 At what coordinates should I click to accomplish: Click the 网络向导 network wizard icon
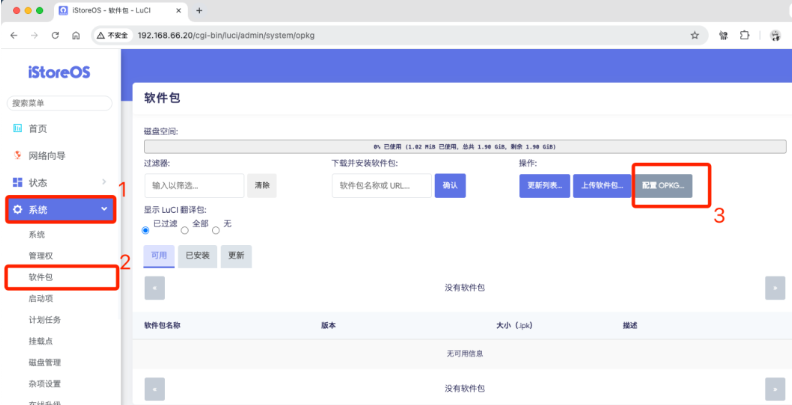tap(17, 156)
